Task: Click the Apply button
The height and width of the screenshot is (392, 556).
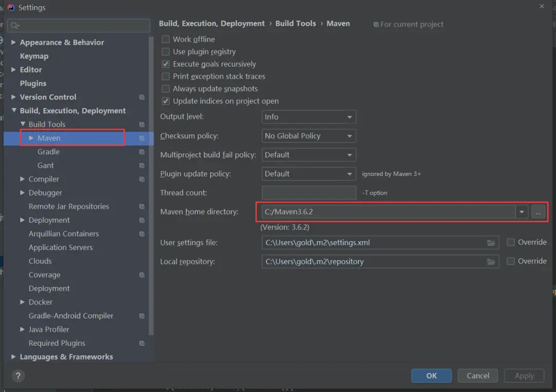Action: pos(524,376)
